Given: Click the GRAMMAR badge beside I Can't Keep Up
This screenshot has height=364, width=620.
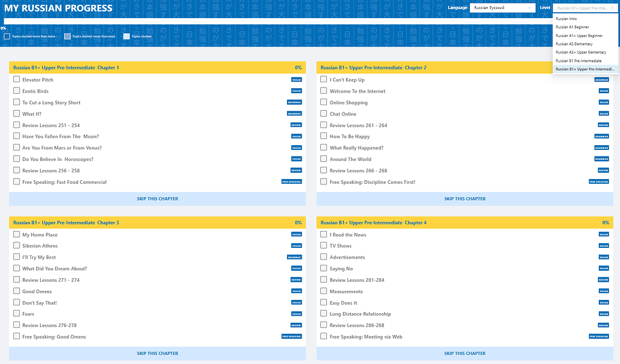Looking at the screenshot, I should click(602, 79).
